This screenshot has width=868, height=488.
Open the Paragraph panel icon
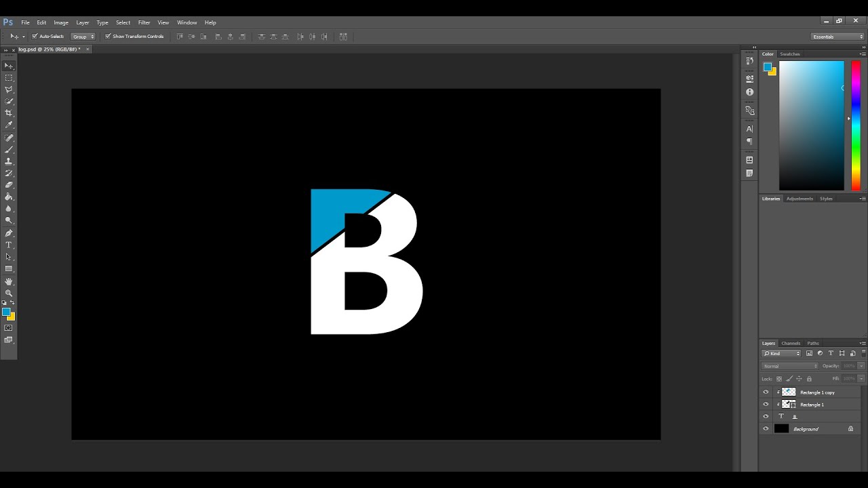749,142
